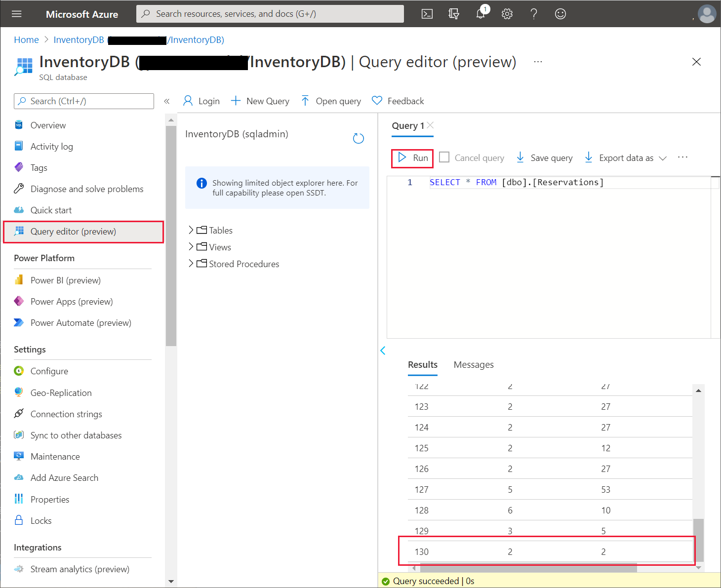Click the Properties sidebar icon
The height and width of the screenshot is (588, 721).
tap(19, 499)
